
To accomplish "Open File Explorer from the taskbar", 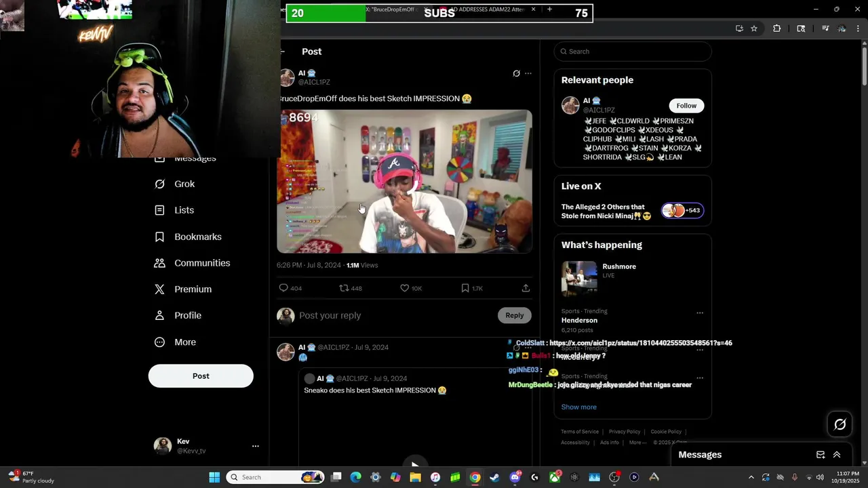I will tap(415, 477).
